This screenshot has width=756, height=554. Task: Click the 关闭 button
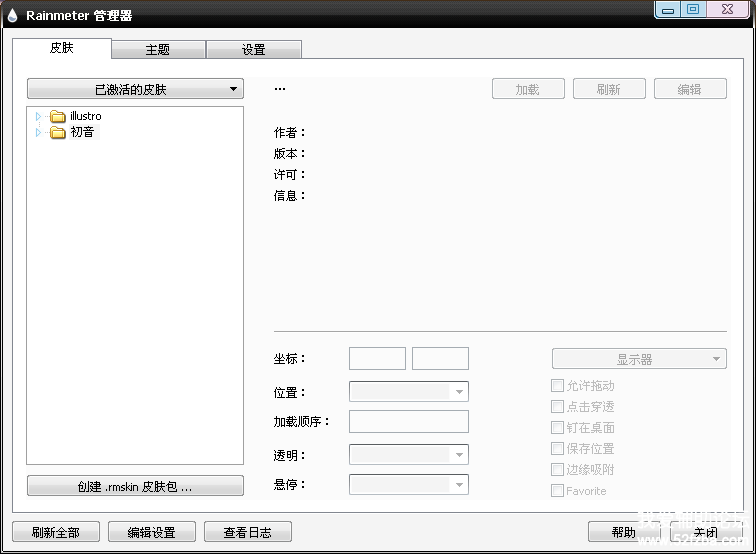pos(706,532)
